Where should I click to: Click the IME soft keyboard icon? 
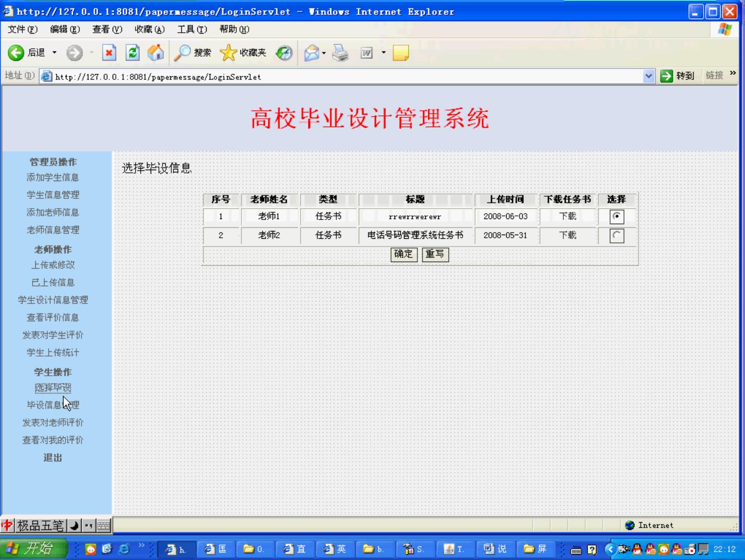[x=104, y=526]
